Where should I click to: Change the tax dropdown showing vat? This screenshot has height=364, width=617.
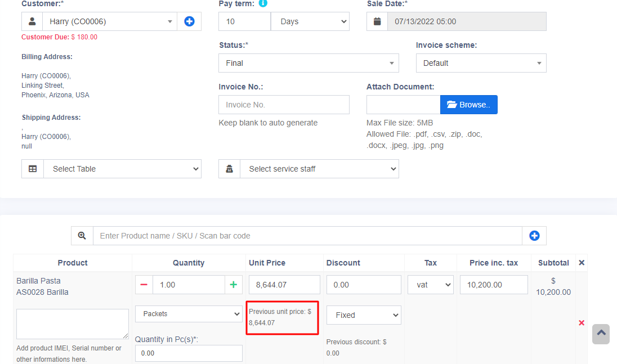point(430,285)
